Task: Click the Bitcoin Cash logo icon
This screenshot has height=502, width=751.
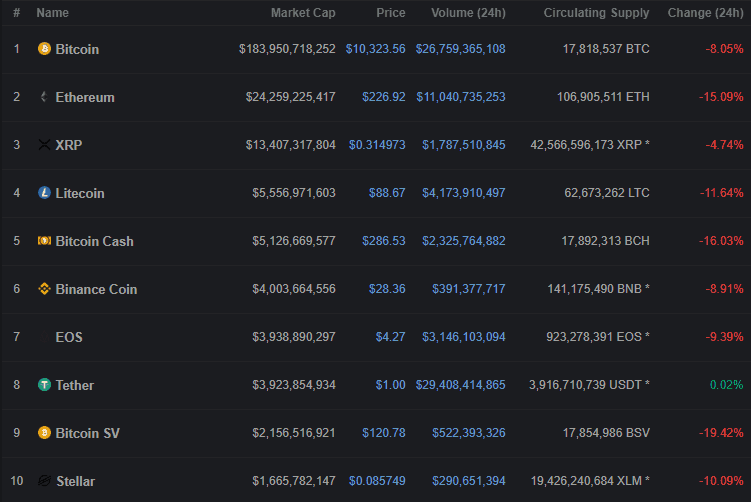Action: pyautogui.click(x=44, y=240)
